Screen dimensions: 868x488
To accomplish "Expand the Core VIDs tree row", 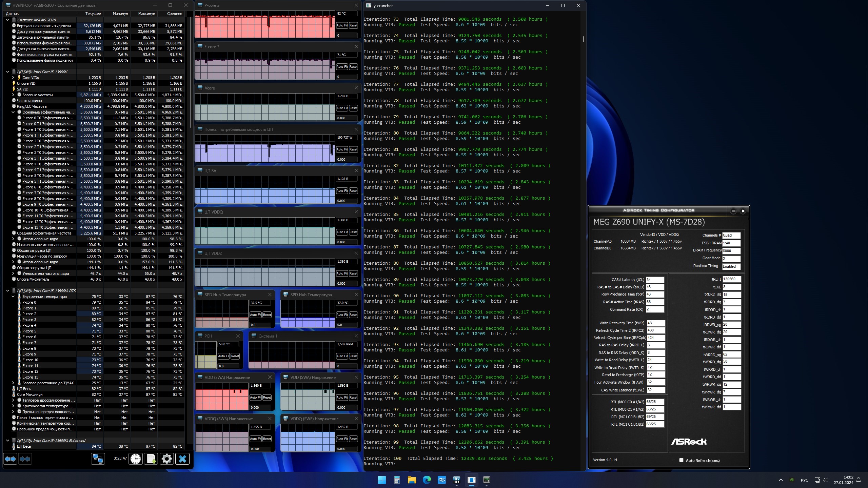I will tap(13, 78).
